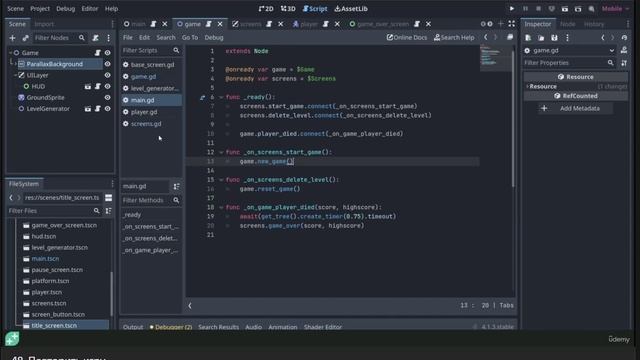Switch to the 3D workspace

click(288, 9)
